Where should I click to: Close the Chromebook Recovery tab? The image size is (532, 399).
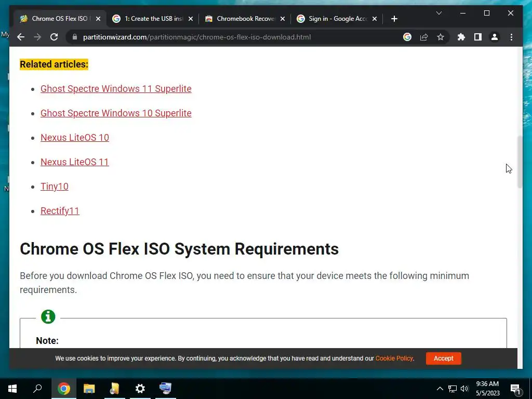[283, 19]
